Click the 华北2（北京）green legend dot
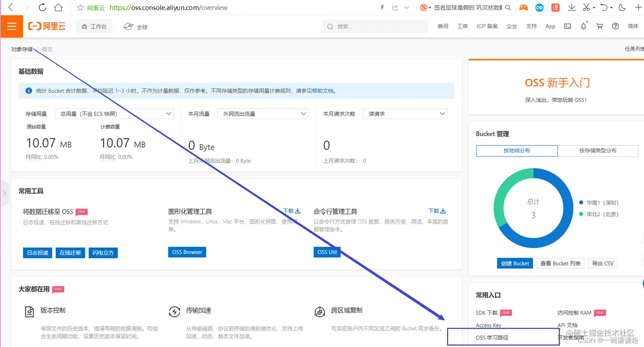This screenshot has width=644, height=347. pos(581,214)
